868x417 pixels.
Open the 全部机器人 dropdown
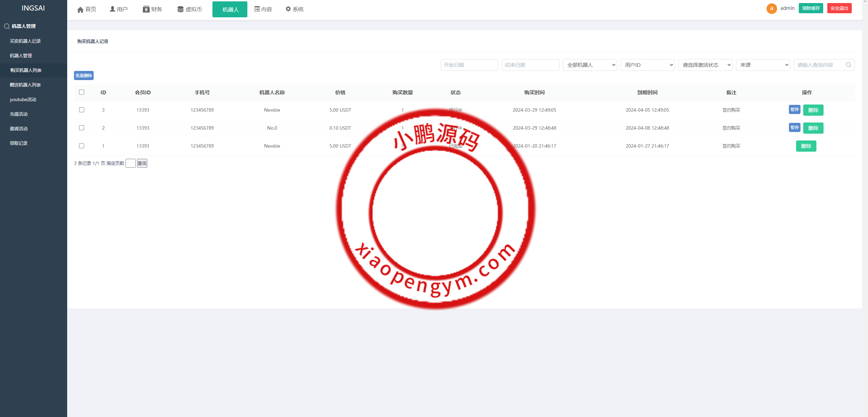[590, 65]
